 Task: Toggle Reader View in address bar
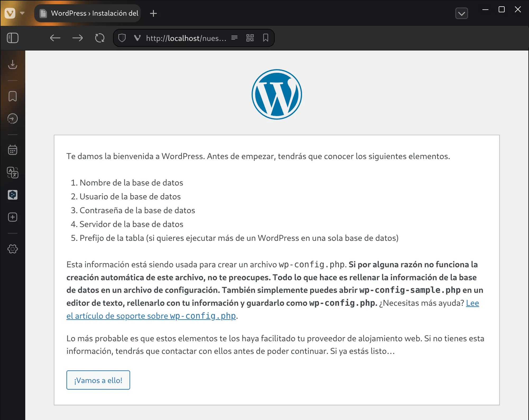[234, 38]
